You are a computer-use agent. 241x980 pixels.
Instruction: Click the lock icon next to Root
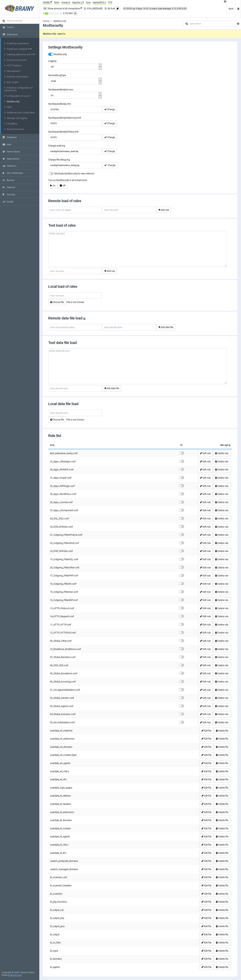(x=238, y=8)
